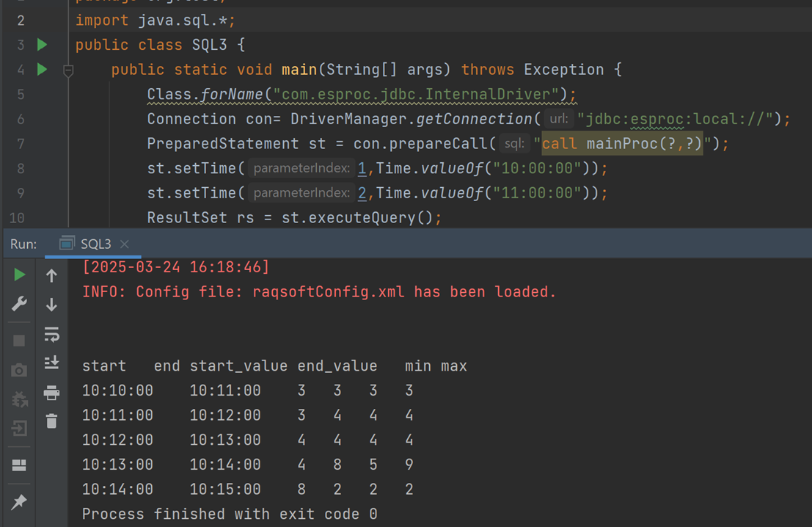
Task: Toggle soft-wrap in console output
Action: tap(51, 335)
